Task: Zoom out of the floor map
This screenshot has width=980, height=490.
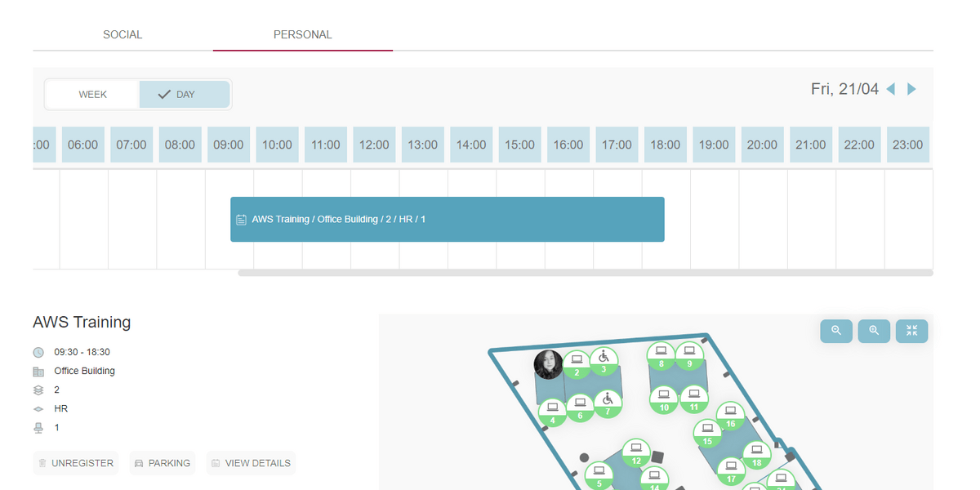Action: click(x=836, y=331)
